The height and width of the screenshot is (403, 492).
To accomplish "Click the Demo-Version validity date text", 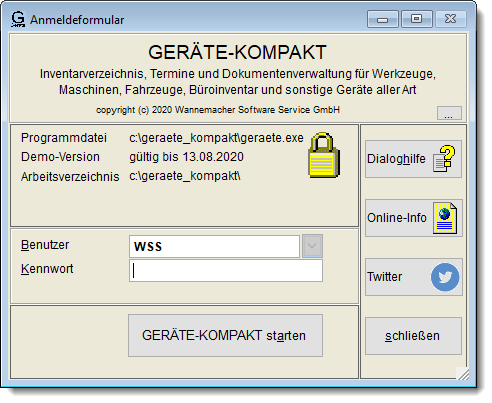I will 186,157.
